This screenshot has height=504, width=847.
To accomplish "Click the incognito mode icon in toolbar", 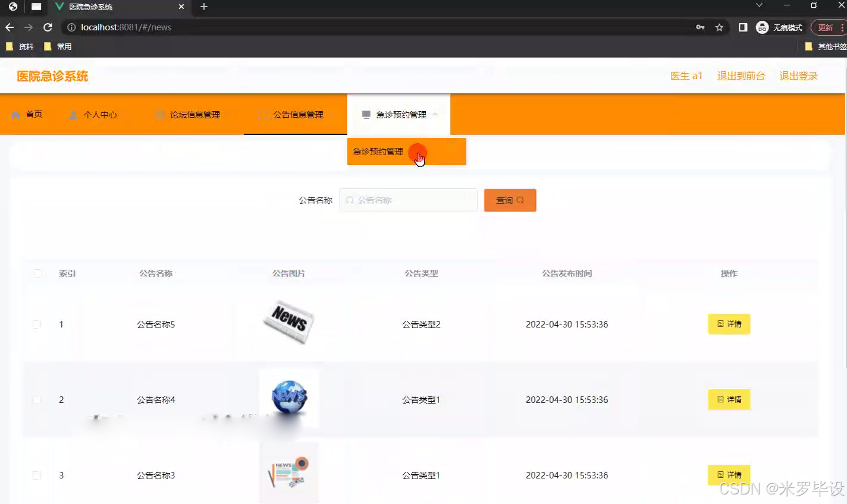I will (x=762, y=27).
